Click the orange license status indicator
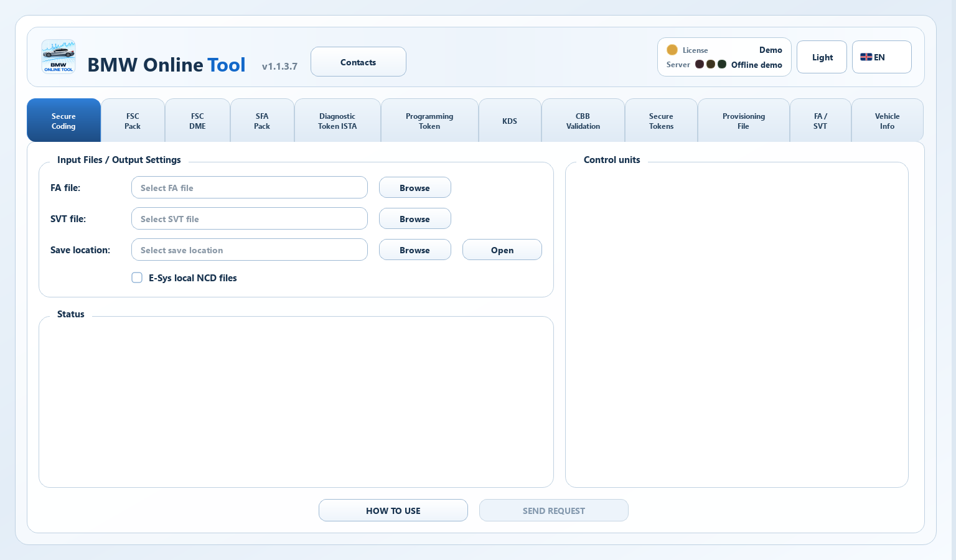Image resolution: width=956 pixels, height=560 pixels. pyautogui.click(x=672, y=50)
